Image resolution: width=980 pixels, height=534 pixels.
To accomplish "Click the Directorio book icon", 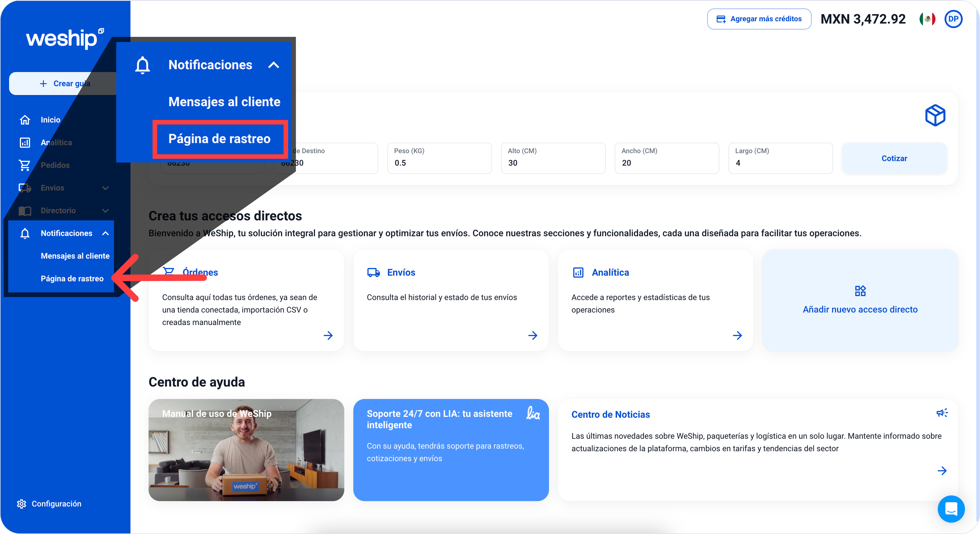I will click(25, 211).
